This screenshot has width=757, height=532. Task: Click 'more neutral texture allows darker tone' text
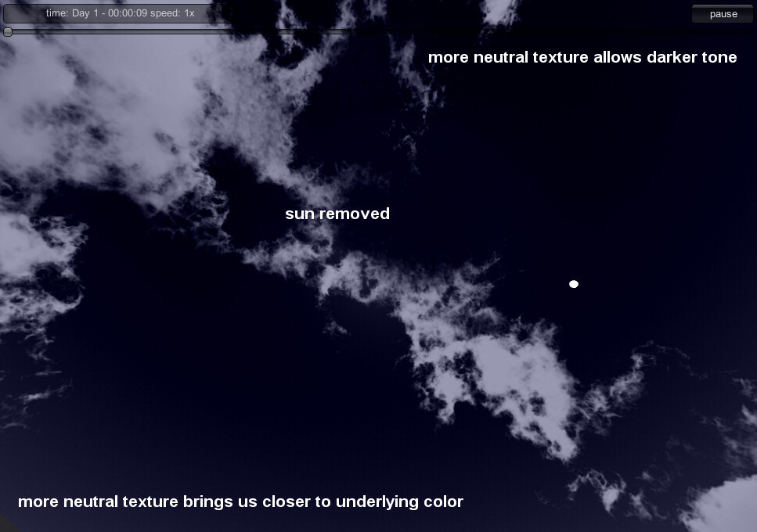pyautogui.click(x=582, y=57)
